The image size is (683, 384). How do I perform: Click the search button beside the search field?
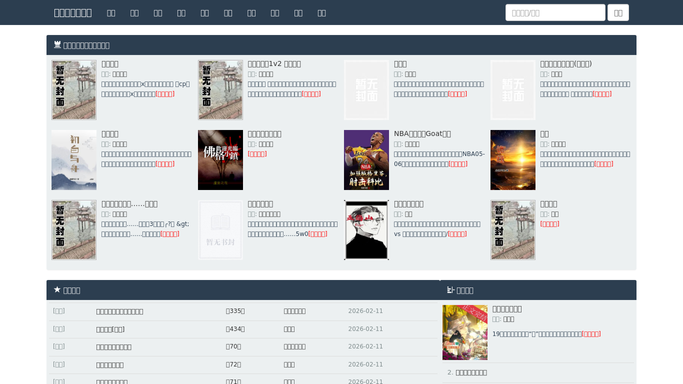click(x=618, y=13)
